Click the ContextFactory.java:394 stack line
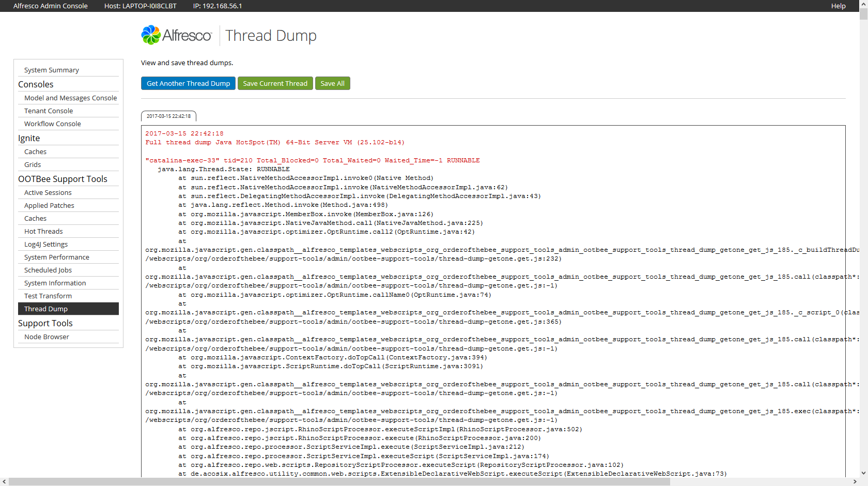 point(333,357)
